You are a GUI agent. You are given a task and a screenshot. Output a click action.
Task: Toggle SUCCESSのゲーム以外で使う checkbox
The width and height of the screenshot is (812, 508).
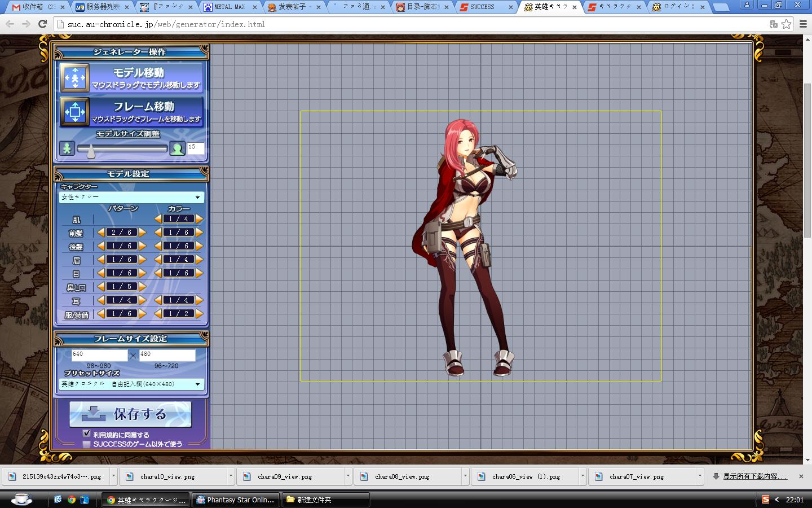point(86,444)
